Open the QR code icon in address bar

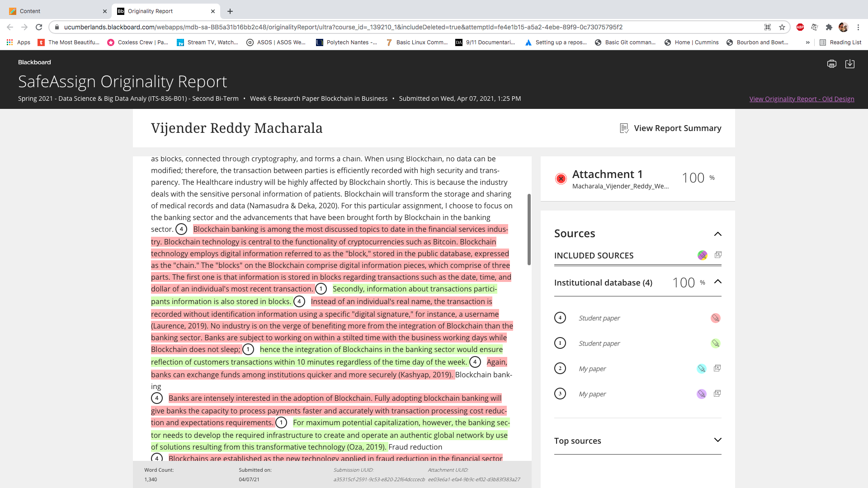pyautogui.click(x=768, y=27)
